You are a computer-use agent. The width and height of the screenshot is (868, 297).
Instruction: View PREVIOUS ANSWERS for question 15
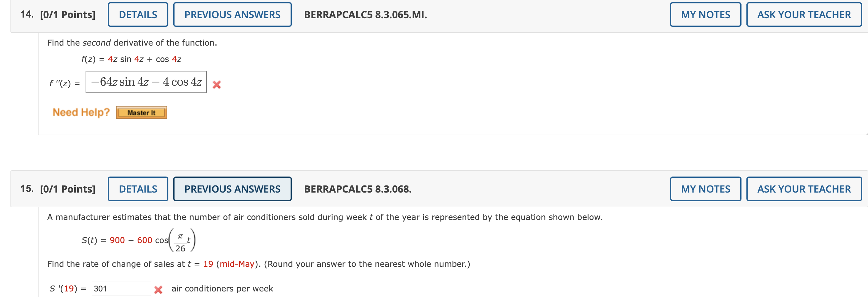coord(232,189)
